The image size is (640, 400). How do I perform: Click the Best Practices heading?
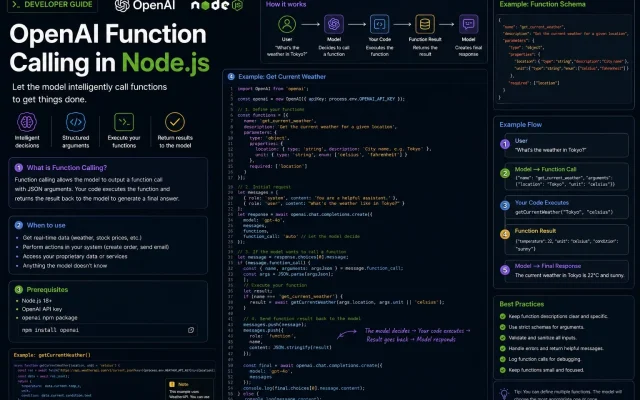pyautogui.click(x=522, y=304)
